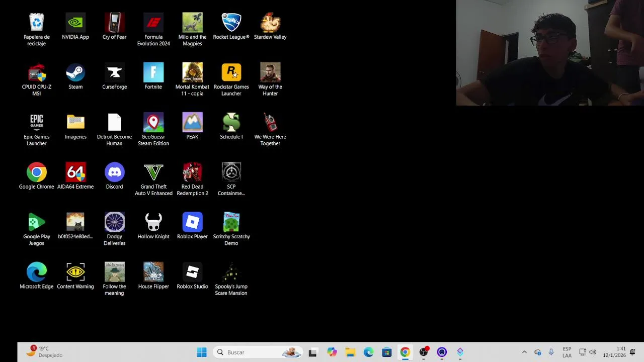Click the Formula Evolution 2024 icon
Screen dimensions: 644x362
(153, 29)
